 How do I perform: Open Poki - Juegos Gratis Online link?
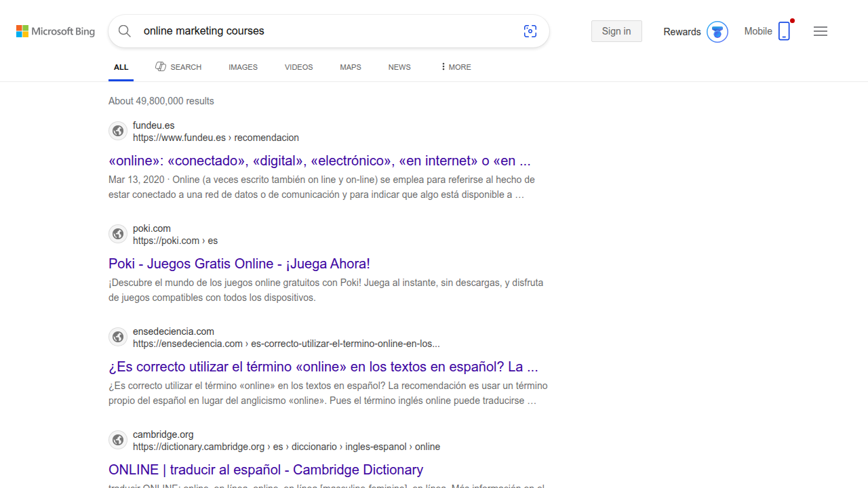point(239,264)
